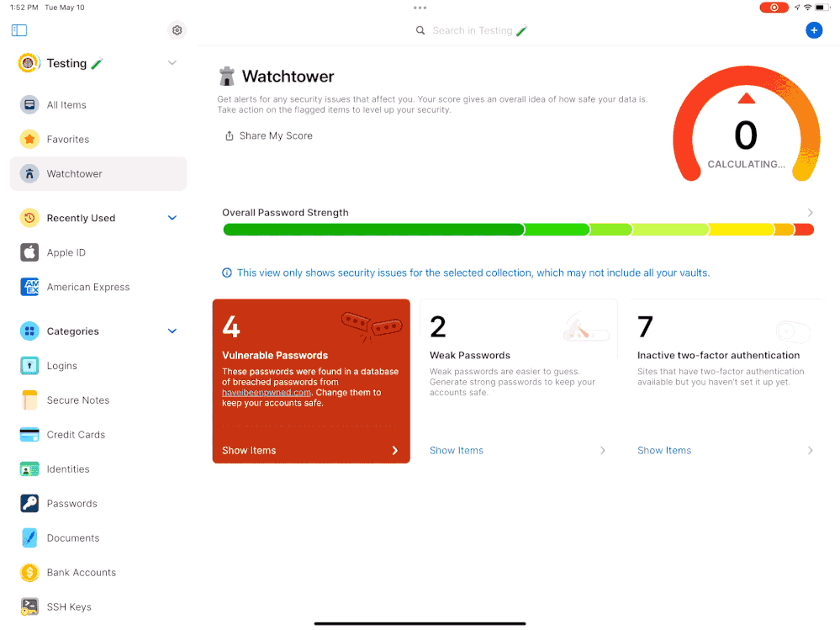
Task: Select the SSH Keys category
Action: (x=69, y=606)
